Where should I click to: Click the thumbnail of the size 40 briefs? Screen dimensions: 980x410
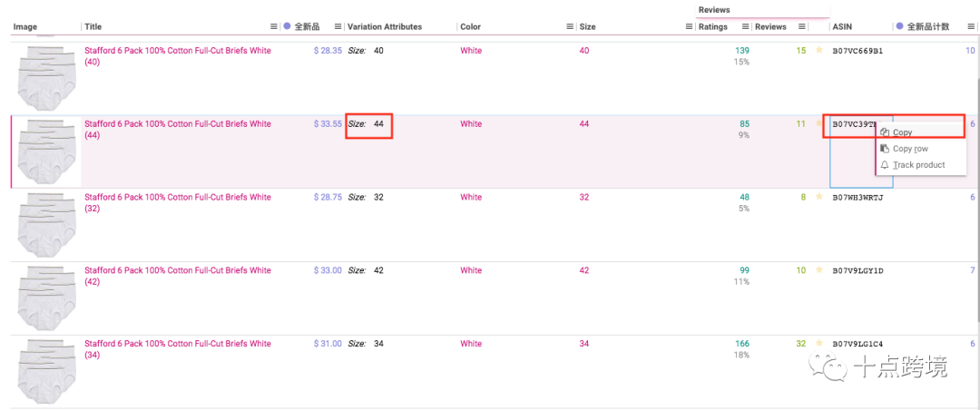point(47,78)
